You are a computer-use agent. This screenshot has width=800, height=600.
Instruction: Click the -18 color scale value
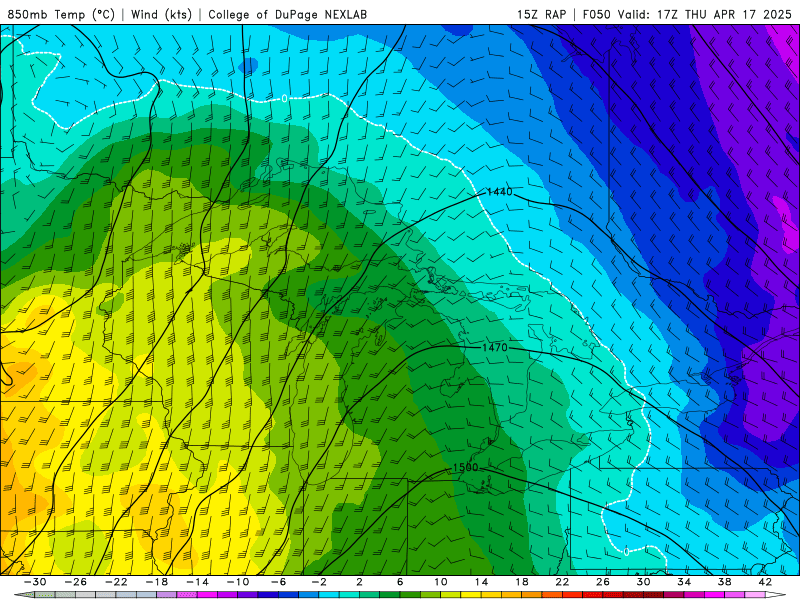click(157, 582)
